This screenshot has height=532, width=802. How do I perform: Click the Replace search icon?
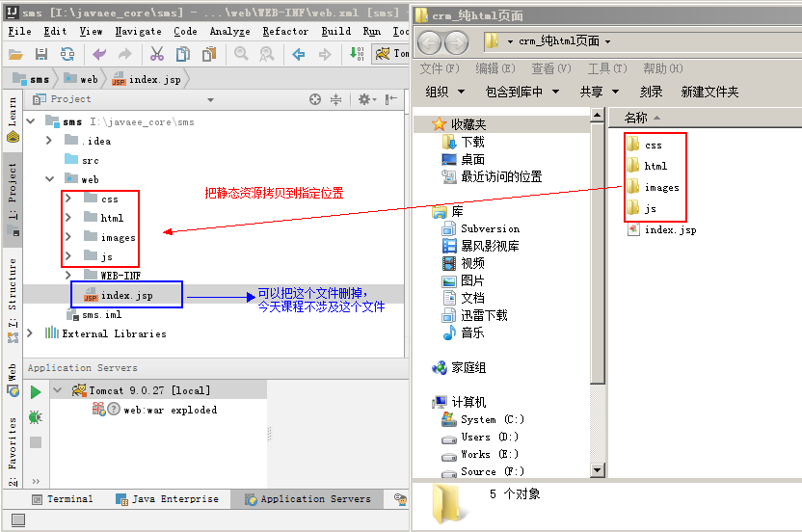point(266,54)
